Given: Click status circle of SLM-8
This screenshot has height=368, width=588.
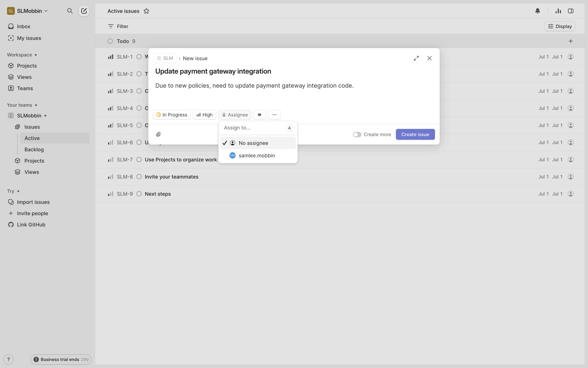Looking at the screenshot, I should click(139, 177).
